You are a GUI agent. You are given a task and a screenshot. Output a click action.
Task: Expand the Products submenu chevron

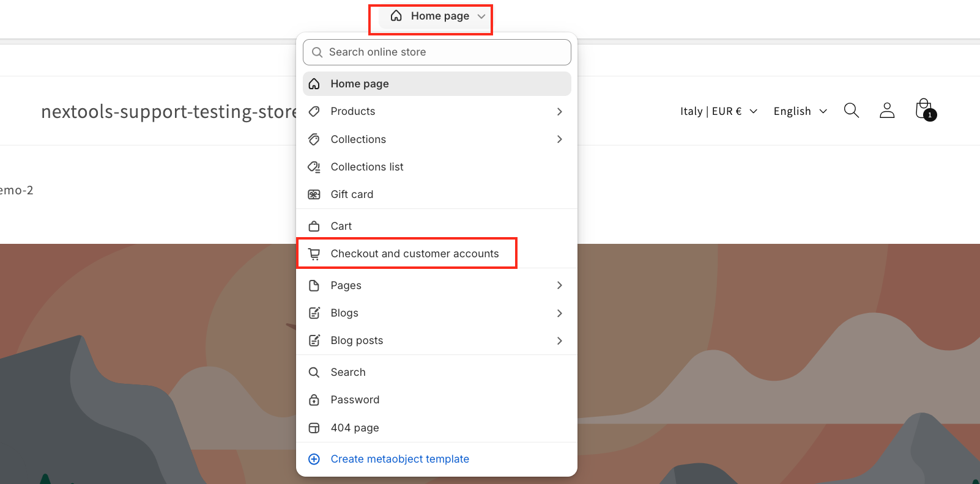point(559,111)
